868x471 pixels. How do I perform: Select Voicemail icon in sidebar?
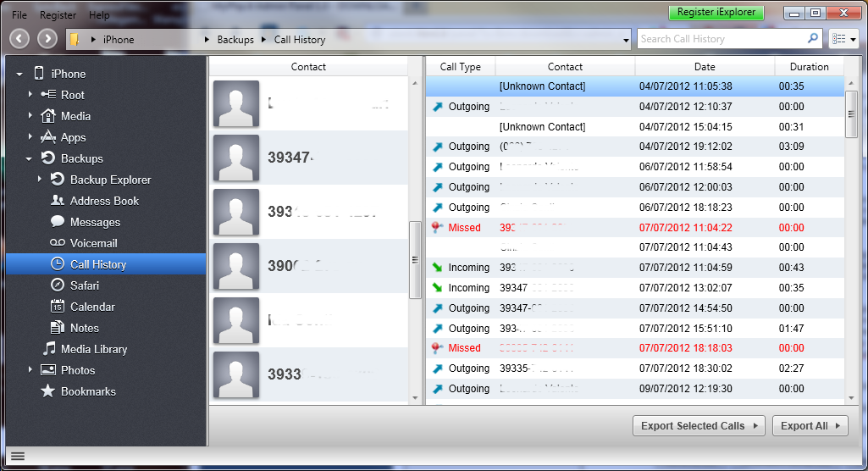[58, 243]
